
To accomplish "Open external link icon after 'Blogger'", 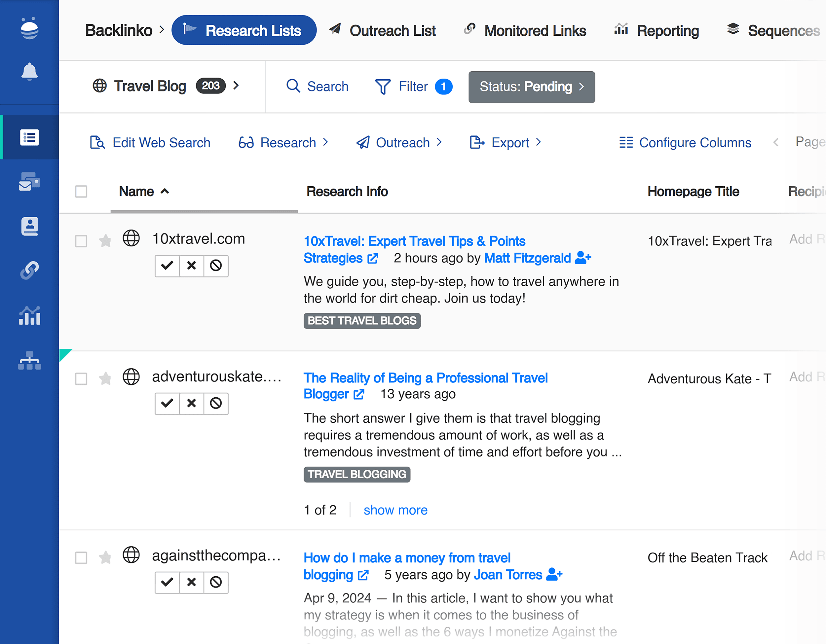I will [359, 395].
